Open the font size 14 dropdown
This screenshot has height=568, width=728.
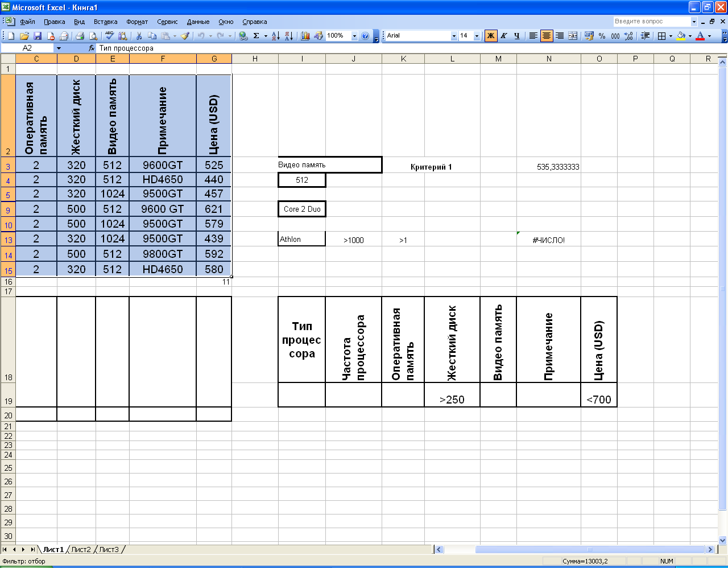(x=477, y=36)
